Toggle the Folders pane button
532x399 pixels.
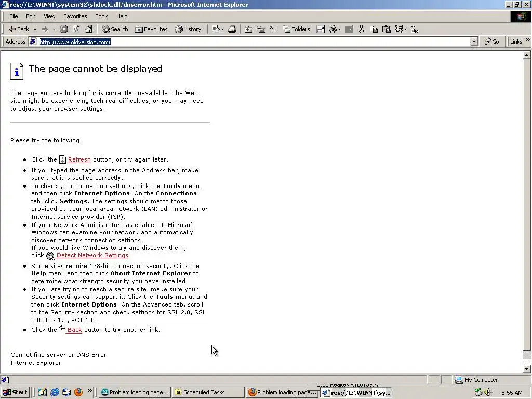296,29
